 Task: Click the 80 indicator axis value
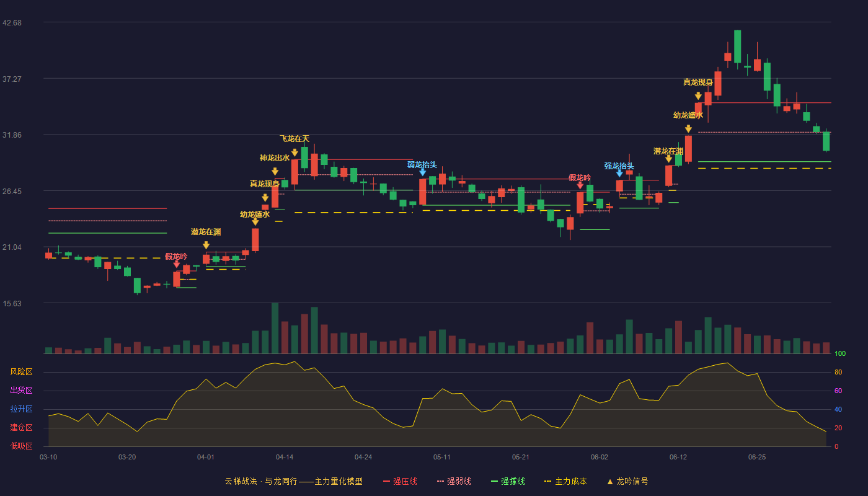pyautogui.click(x=838, y=373)
